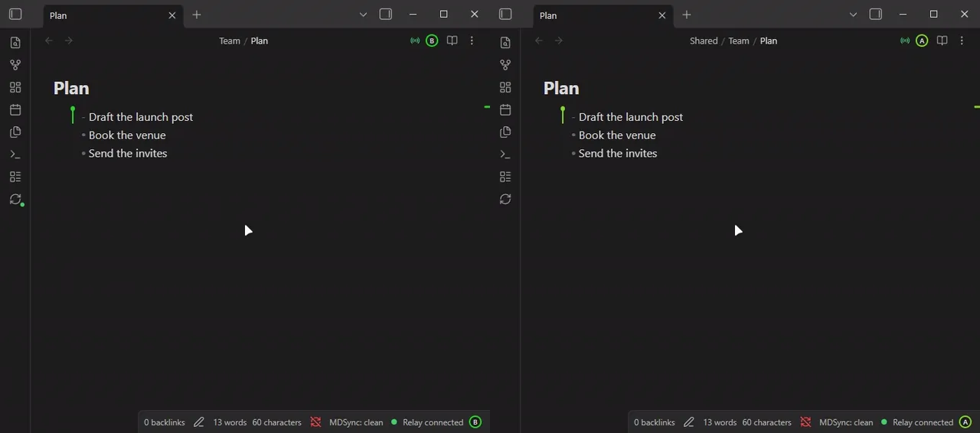Viewport: 980px width, 433px height.
Task: Click MDSync status icon in right status bar
Action: pyautogui.click(x=805, y=422)
